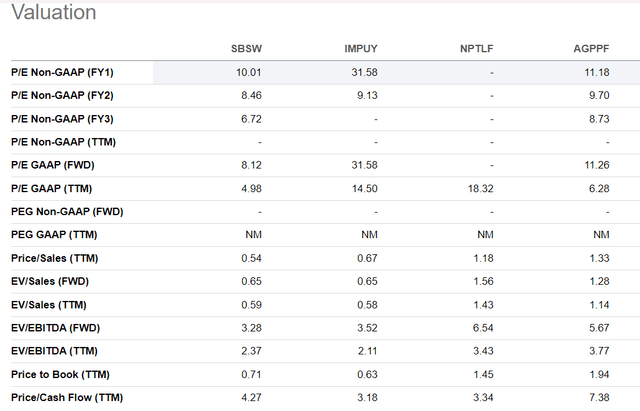This screenshot has width=640, height=411.
Task: Click the NPTLF column header
Action: coord(476,49)
